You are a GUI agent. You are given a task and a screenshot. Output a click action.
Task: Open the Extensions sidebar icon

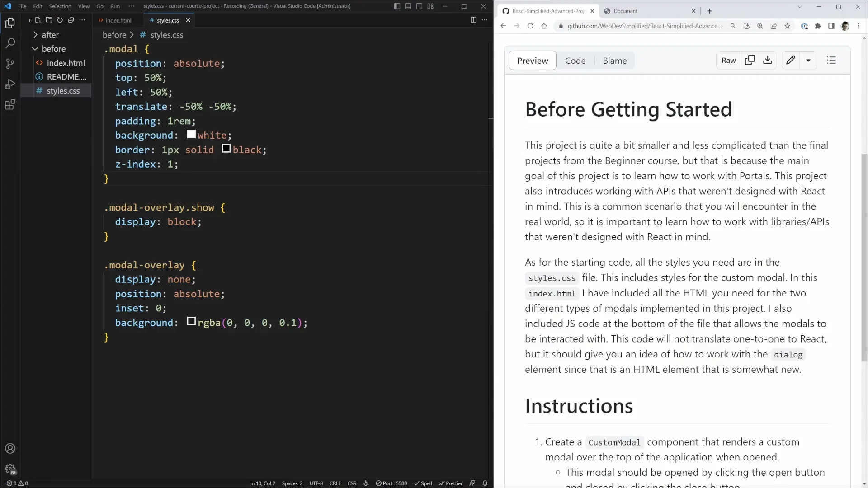pyautogui.click(x=10, y=105)
